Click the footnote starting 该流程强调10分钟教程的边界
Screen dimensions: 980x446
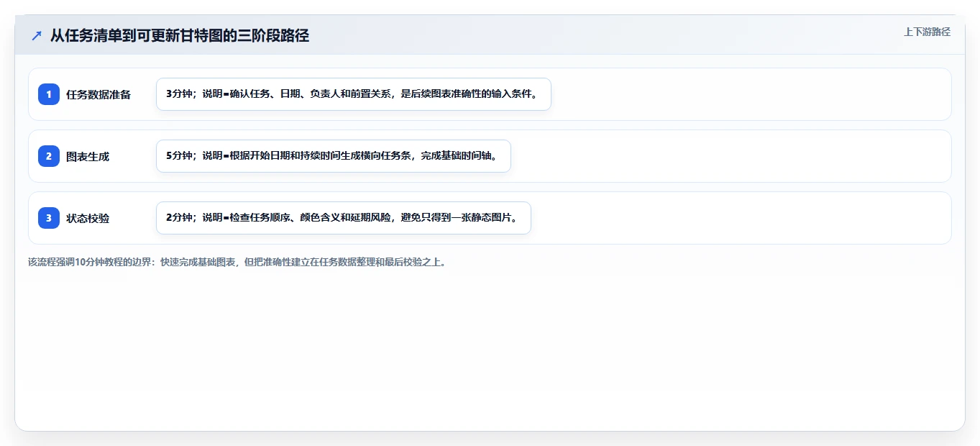237,262
